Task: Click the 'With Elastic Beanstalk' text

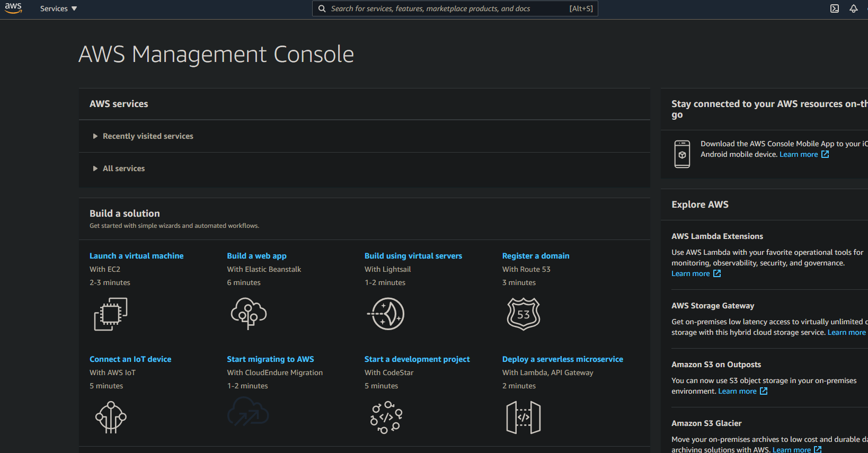Action: 264,269
